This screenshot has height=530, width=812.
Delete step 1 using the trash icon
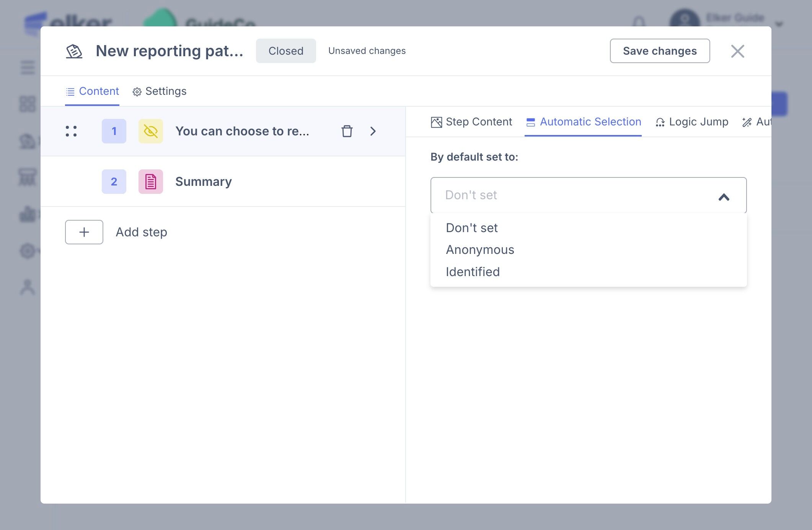click(x=347, y=131)
